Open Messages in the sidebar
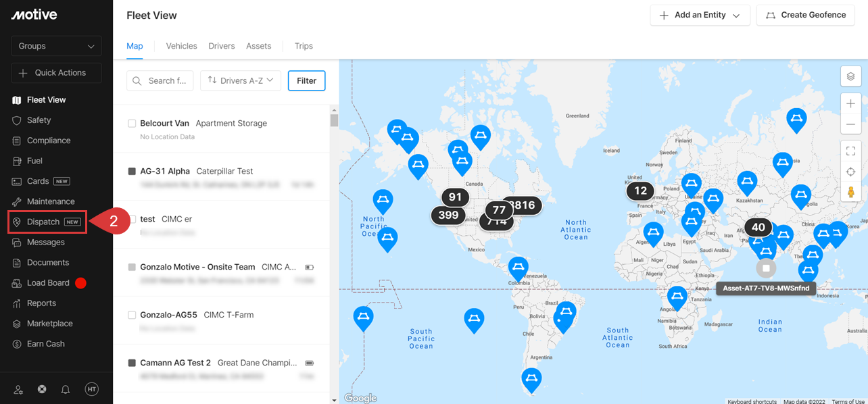Image resolution: width=868 pixels, height=404 pixels. click(46, 242)
